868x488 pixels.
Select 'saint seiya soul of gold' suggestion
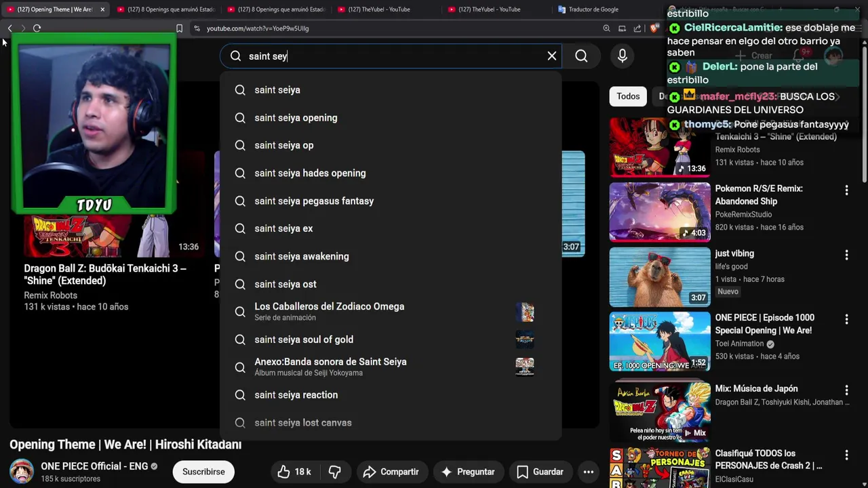391,340
